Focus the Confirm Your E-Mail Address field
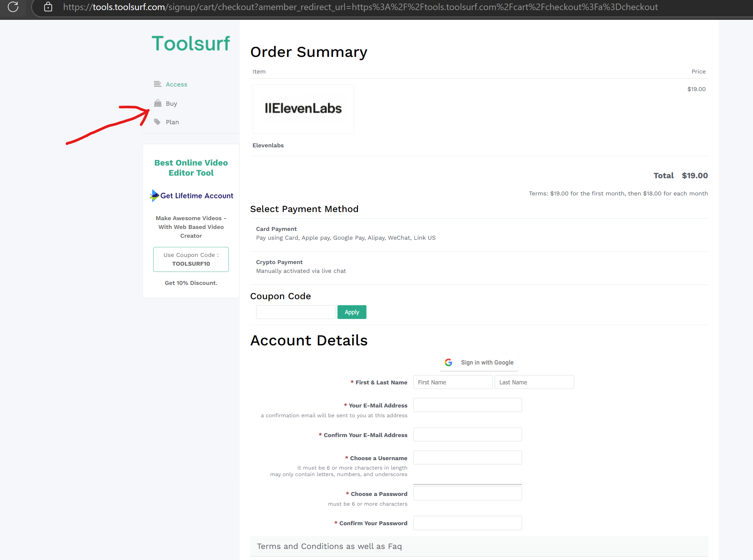This screenshot has height=560, width=753. [x=467, y=435]
